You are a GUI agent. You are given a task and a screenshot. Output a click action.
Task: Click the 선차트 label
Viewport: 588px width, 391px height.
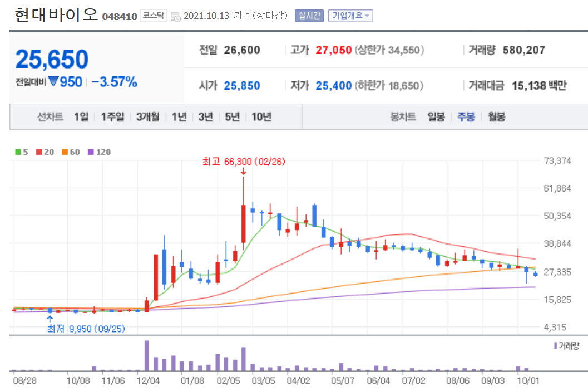(50, 117)
